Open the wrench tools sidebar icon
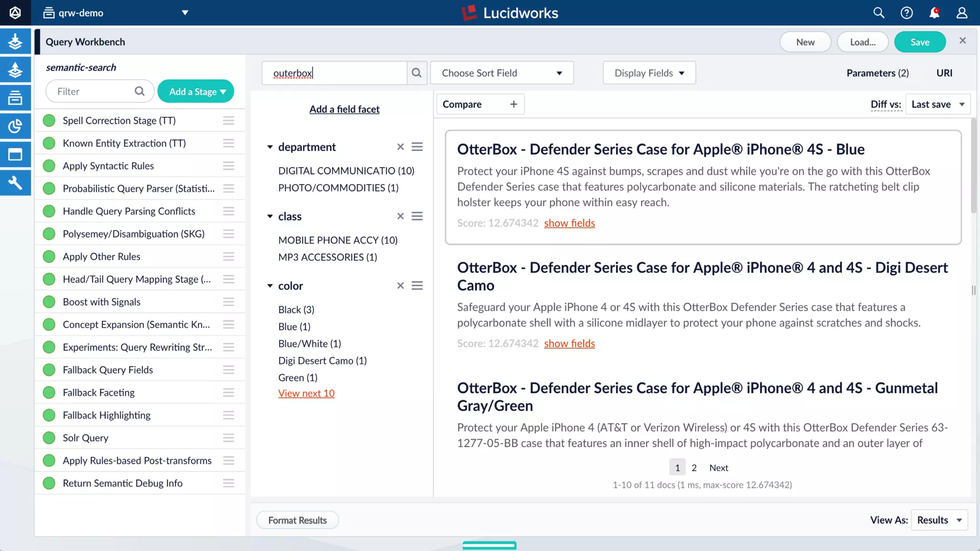Screen dimensions: 980x551 (15, 183)
